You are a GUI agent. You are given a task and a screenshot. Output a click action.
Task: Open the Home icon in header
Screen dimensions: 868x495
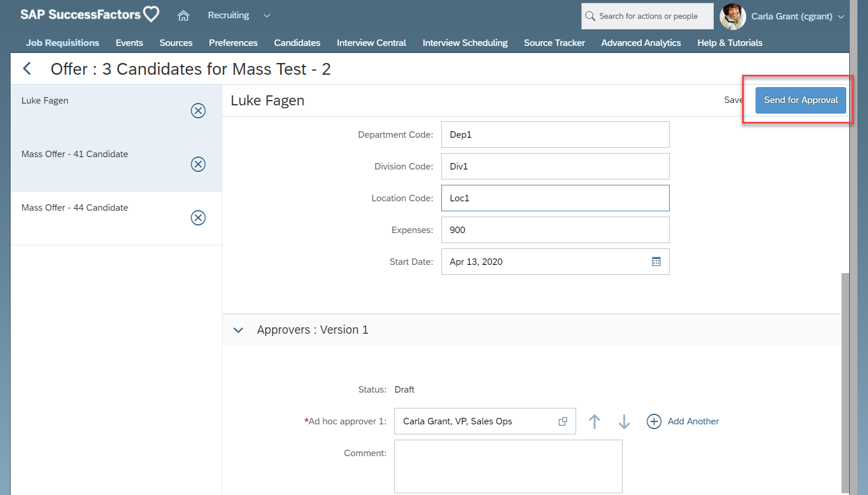[184, 16]
